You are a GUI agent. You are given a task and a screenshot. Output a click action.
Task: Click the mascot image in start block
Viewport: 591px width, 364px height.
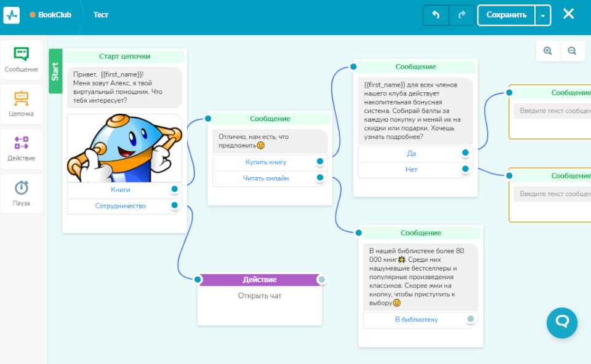point(125,148)
